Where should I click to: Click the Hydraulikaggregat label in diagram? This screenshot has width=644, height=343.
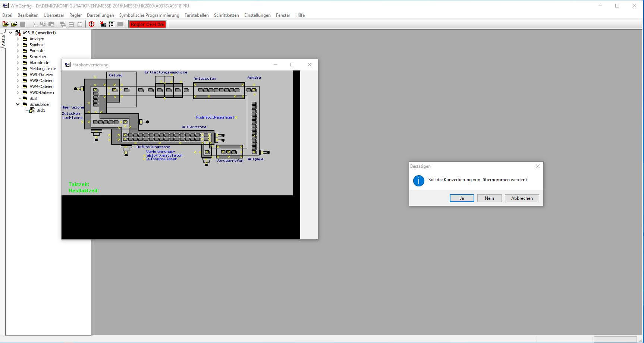coord(215,117)
